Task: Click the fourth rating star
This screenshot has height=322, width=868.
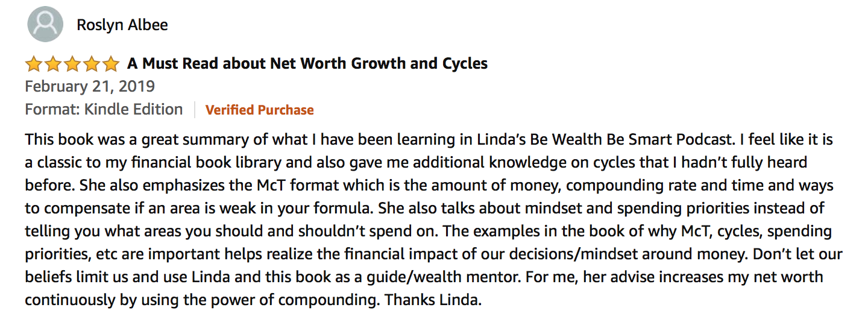Action: pyautogui.click(x=92, y=63)
